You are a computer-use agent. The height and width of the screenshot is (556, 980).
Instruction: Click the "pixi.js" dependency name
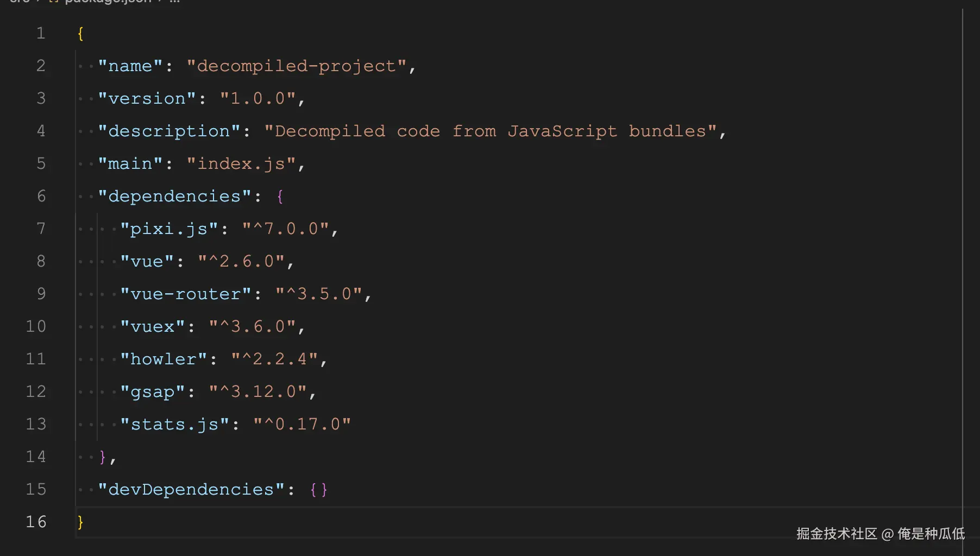(169, 229)
